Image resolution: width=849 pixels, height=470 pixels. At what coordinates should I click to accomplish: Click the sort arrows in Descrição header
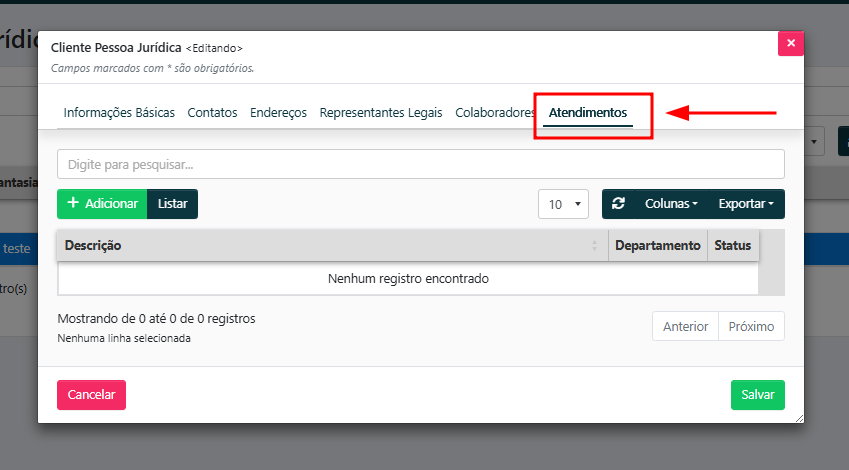click(595, 246)
